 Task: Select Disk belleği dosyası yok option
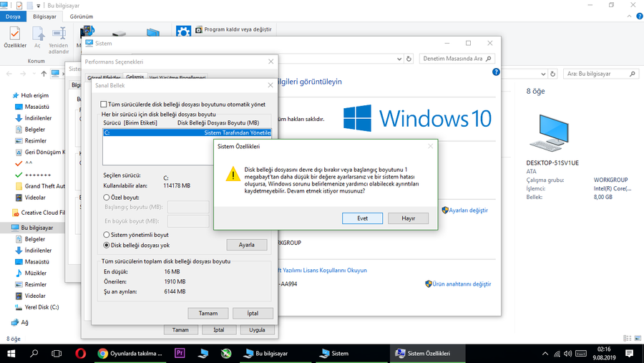107,245
